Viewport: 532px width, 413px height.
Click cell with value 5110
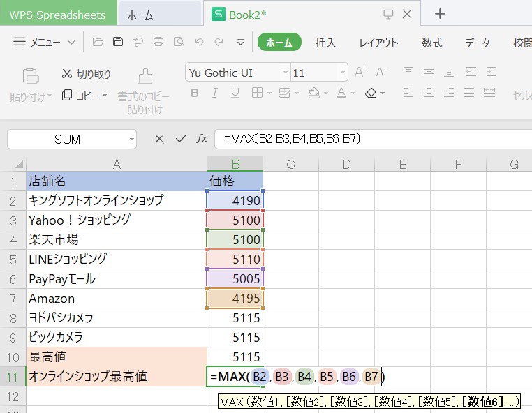[235, 260]
